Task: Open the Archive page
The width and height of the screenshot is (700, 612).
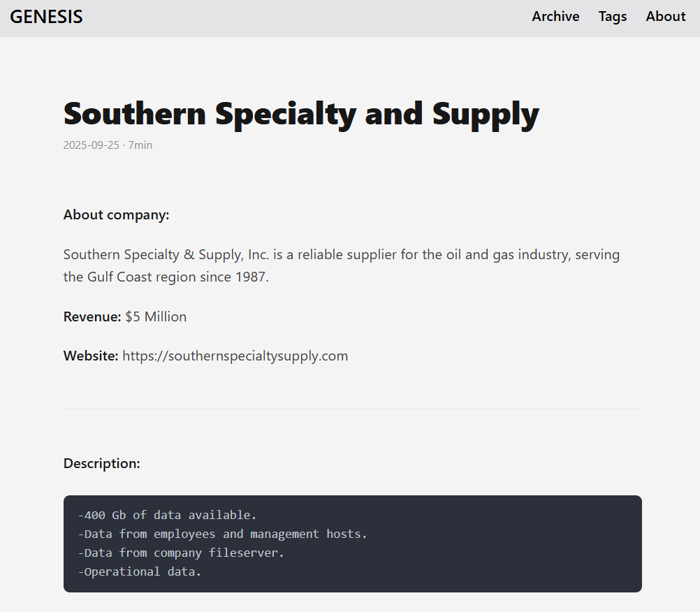Action: 555,16
